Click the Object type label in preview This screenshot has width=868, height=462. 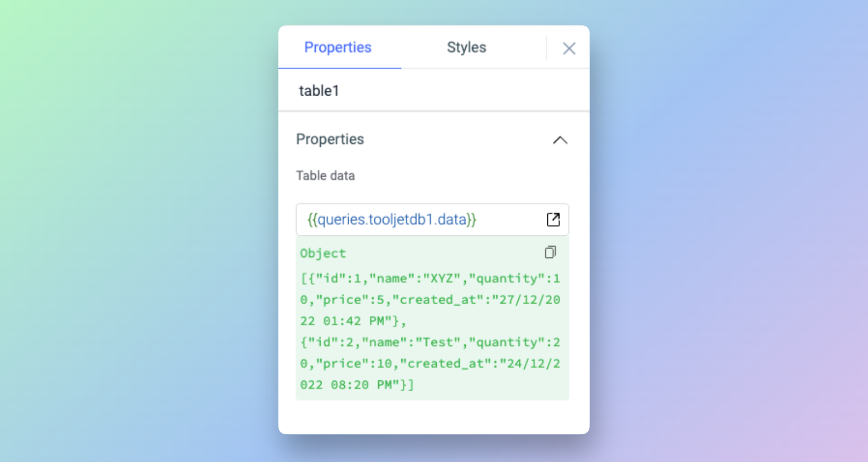323,253
